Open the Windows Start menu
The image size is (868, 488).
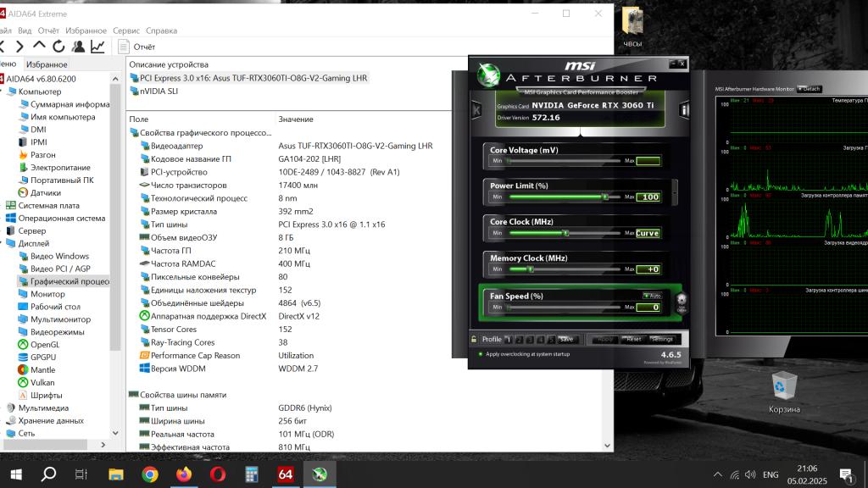click(x=16, y=474)
